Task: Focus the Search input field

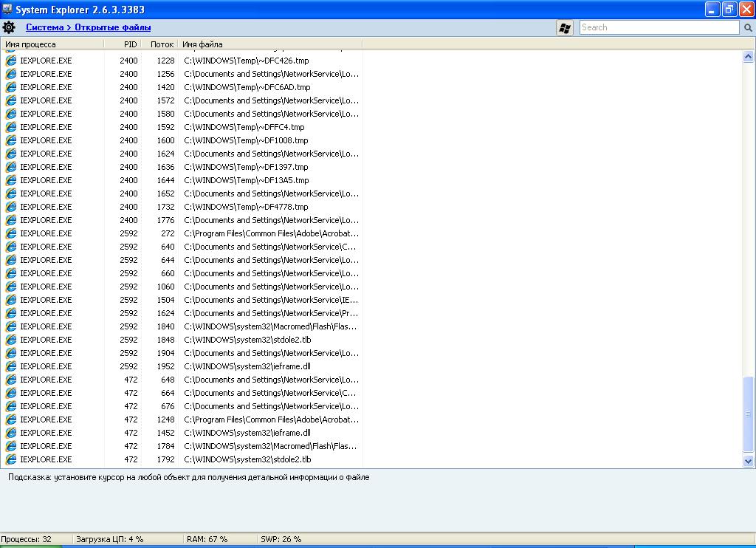Action: coord(659,27)
